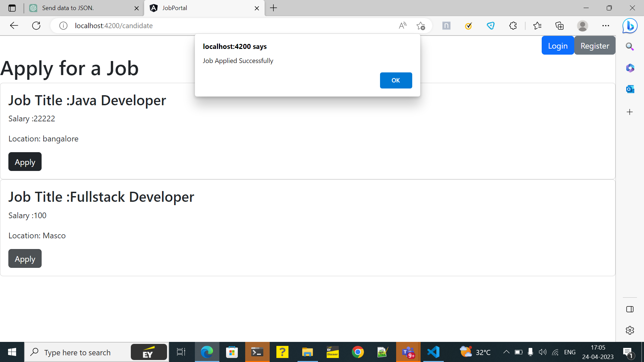Launch Visual Studio Code from the taskbar
The image size is (644, 362).
[433, 352]
